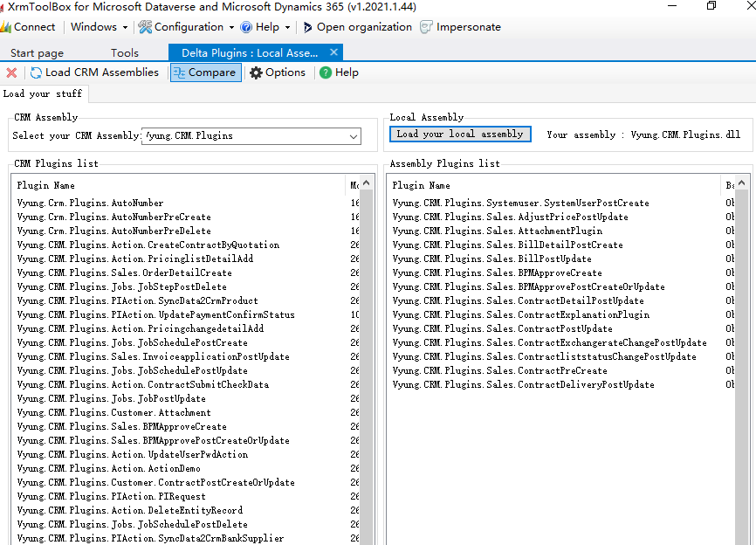Select Sales.OrderDetailCreate row
Image resolution: width=756 pixels, height=545 pixels.
pos(185,273)
